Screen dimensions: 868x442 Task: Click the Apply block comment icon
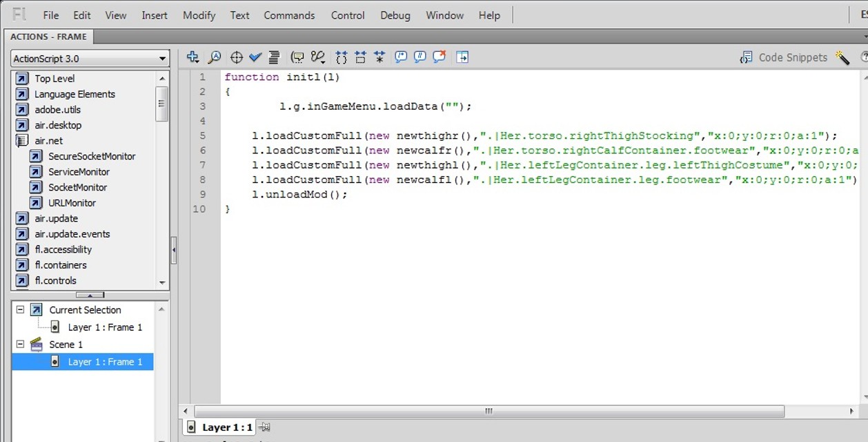click(401, 57)
